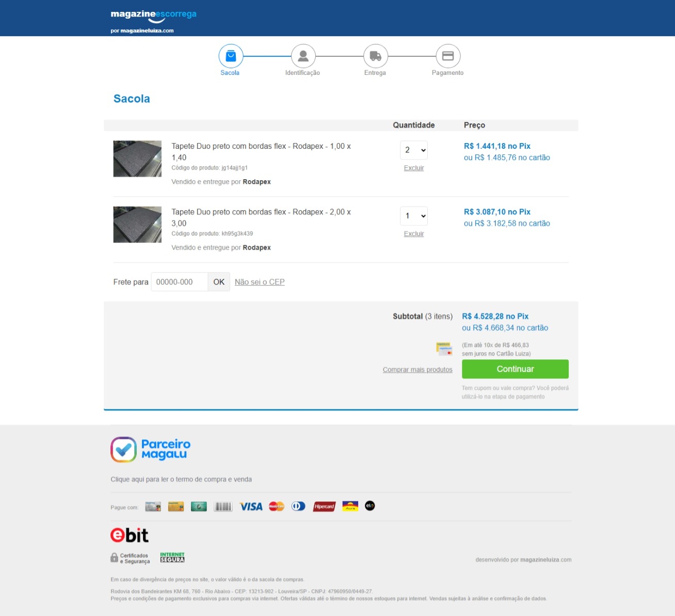Click the Diners Club payment icon
This screenshot has height=616, width=675.
(298, 507)
